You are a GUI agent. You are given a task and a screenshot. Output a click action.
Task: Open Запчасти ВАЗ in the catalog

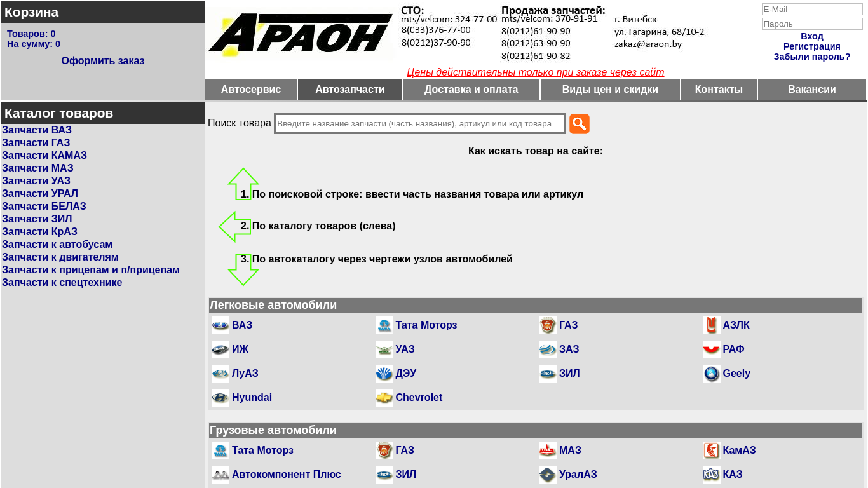[x=37, y=130]
